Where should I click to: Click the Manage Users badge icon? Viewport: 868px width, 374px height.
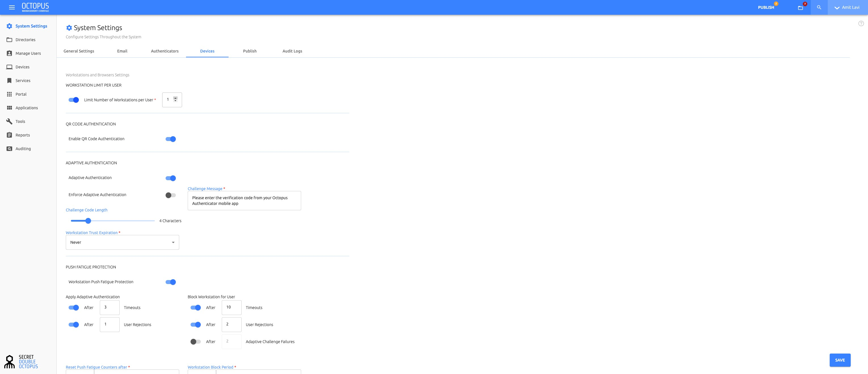pos(9,53)
